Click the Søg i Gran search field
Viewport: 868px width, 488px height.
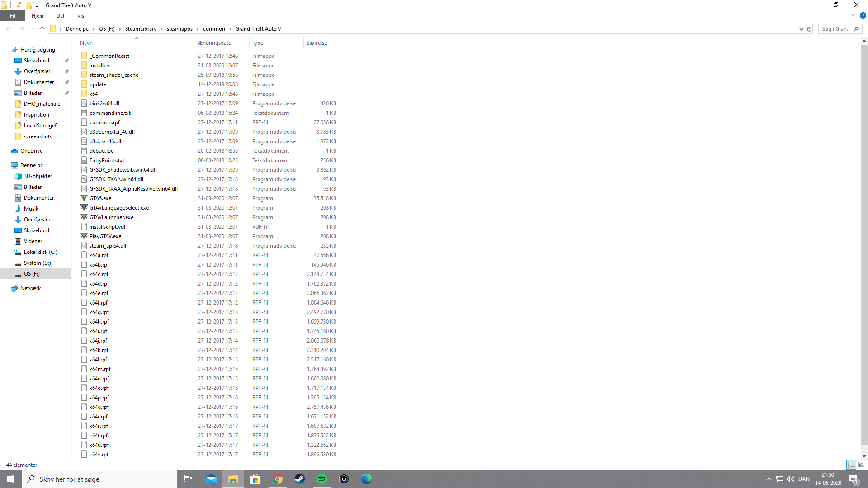pyautogui.click(x=835, y=29)
